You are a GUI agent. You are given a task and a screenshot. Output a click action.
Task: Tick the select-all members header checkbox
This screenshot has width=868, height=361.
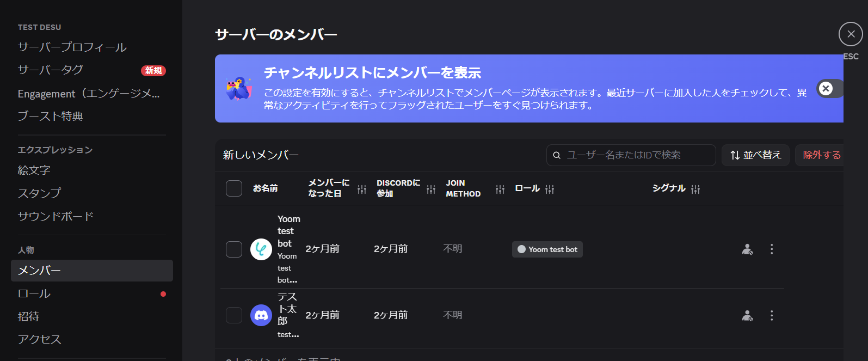234,188
